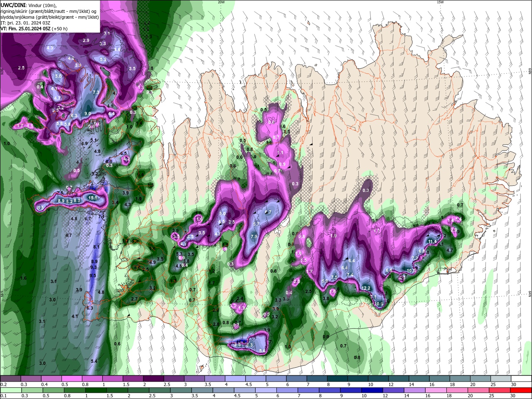Click the 'VT: Fim. 25.01.2024 05Z (+50 h)' line
The height and width of the screenshot is (399, 532).
pyautogui.click(x=34, y=29)
